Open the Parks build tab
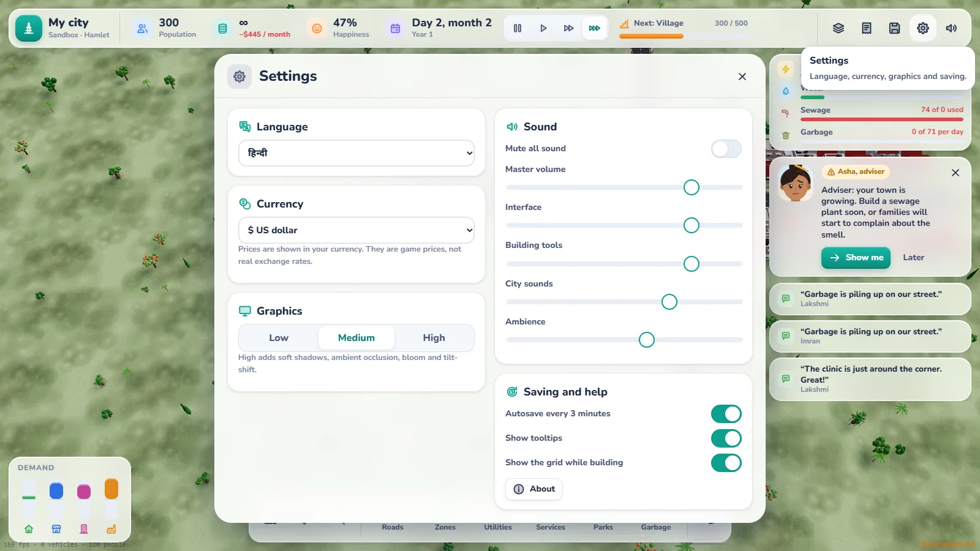 coord(603,527)
